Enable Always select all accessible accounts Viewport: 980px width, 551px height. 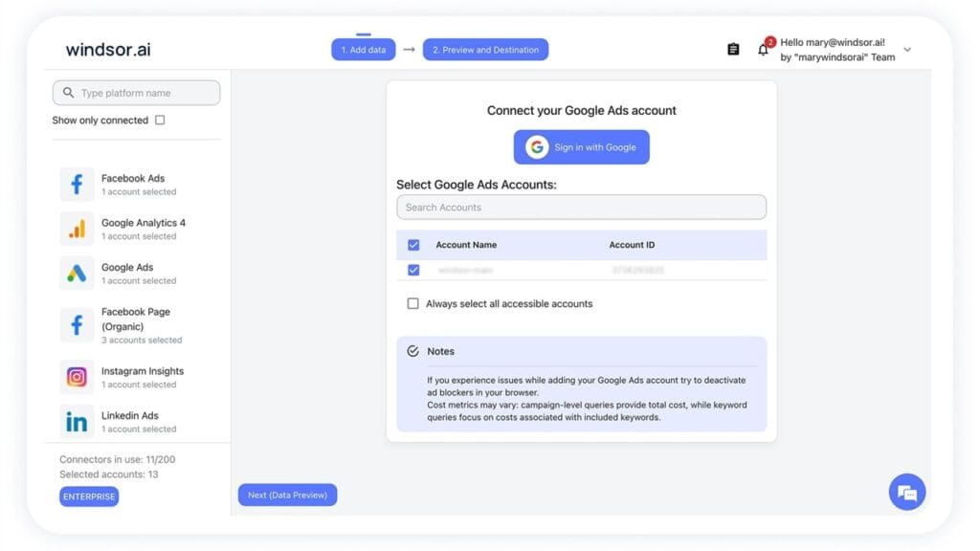click(412, 303)
